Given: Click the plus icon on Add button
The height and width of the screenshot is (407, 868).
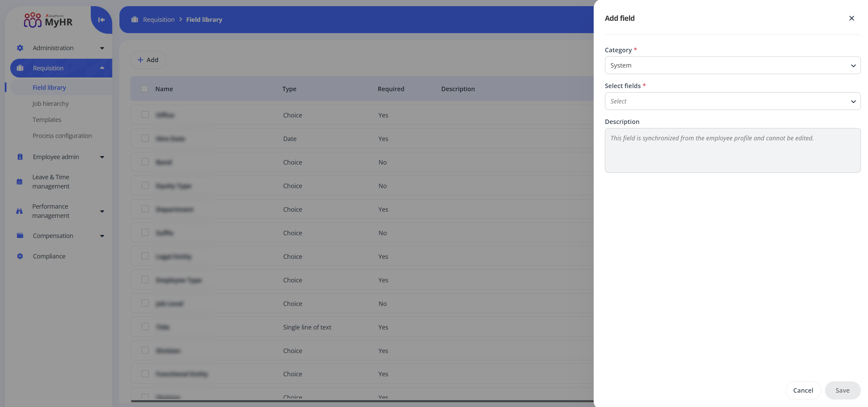Looking at the screenshot, I should [x=140, y=60].
